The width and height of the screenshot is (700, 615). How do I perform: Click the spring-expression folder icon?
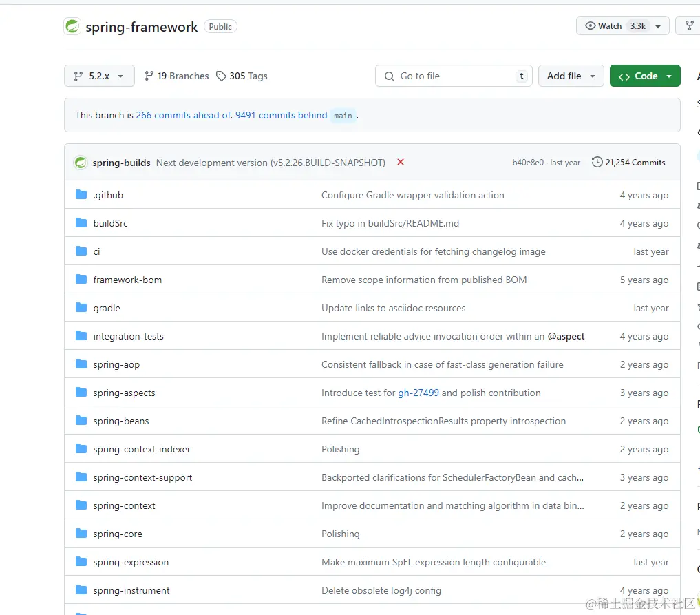(x=81, y=562)
